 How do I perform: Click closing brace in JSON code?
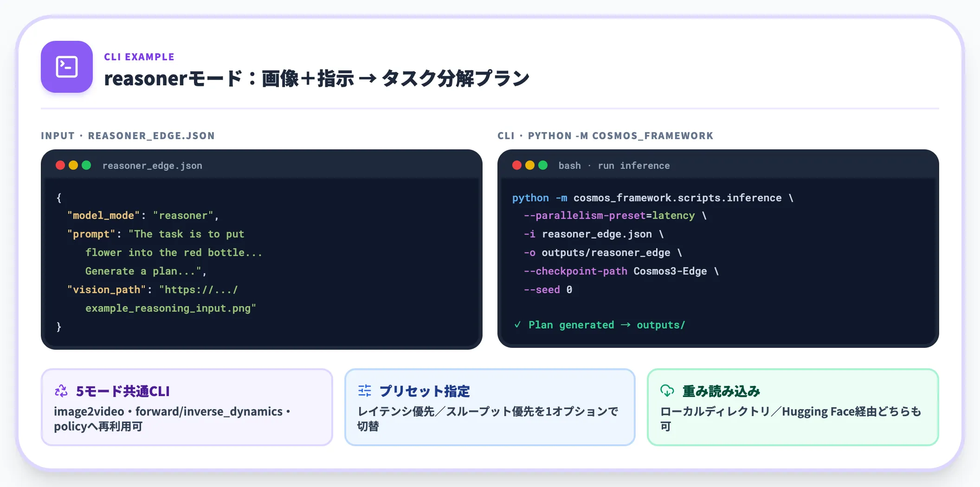[x=59, y=327]
